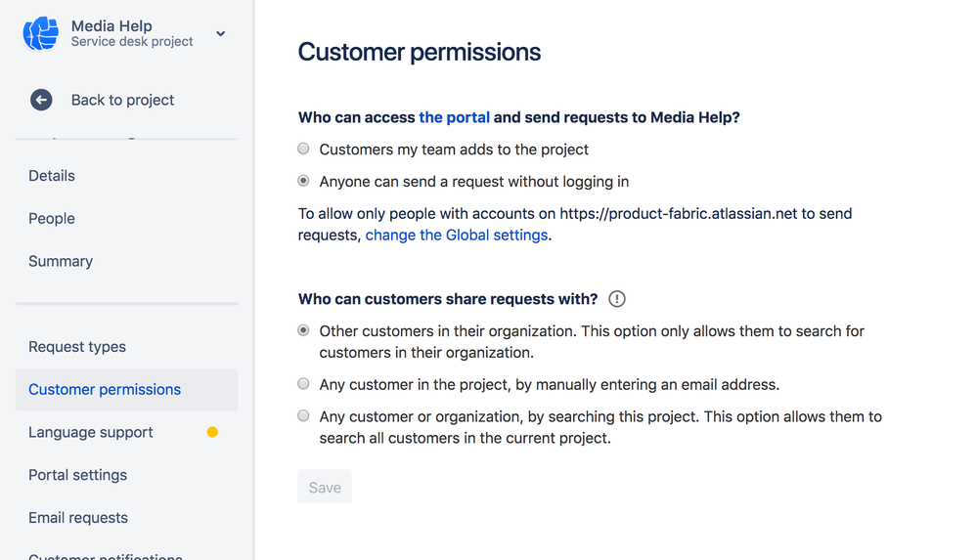Click the info icon beside share requests heading

pyautogui.click(x=617, y=299)
